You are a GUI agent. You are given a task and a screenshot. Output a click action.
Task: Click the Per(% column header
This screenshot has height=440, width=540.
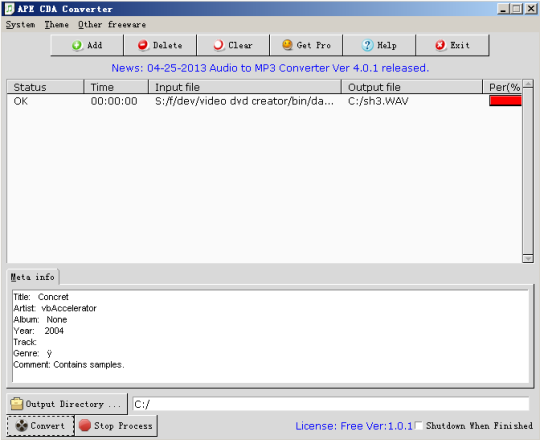[x=502, y=87]
